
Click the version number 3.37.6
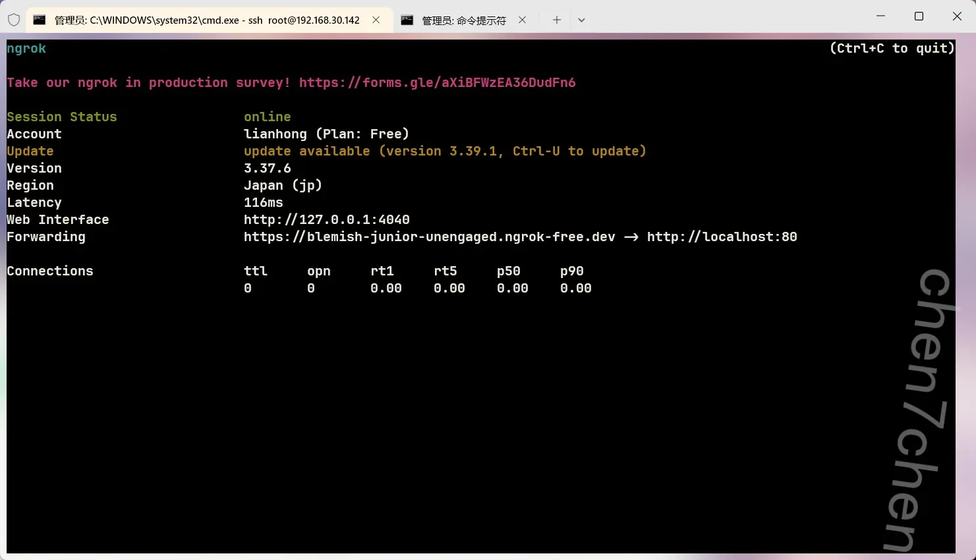(268, 168)
